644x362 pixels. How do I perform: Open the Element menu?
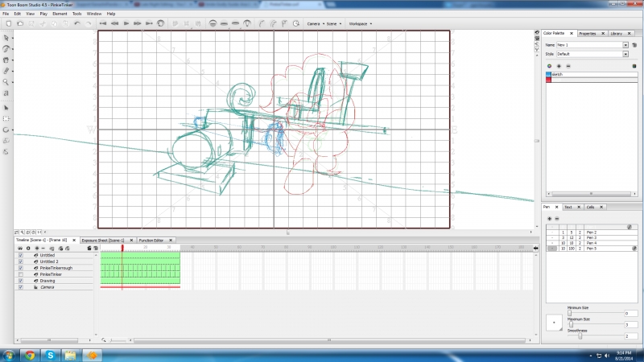[60, 14]
